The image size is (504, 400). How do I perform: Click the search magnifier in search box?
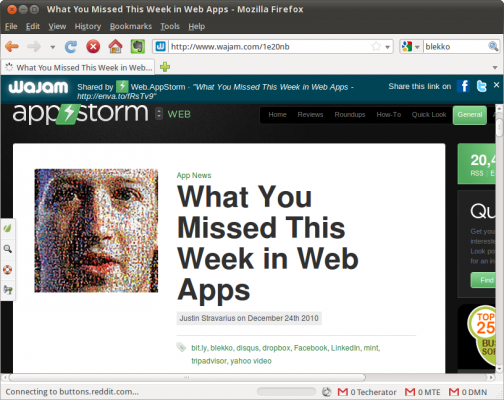tap(493, 46)
